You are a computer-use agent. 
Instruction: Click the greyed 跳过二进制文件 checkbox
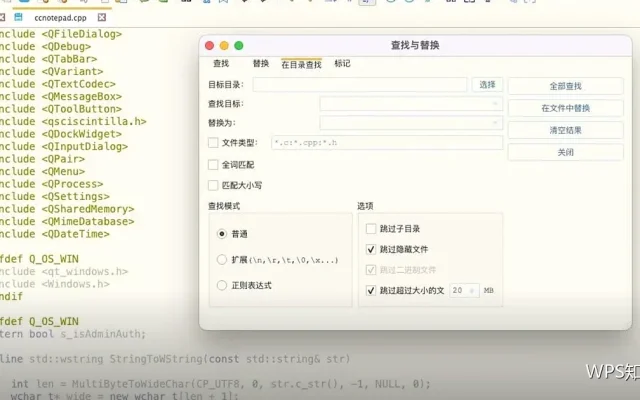[x=371, y=270]
